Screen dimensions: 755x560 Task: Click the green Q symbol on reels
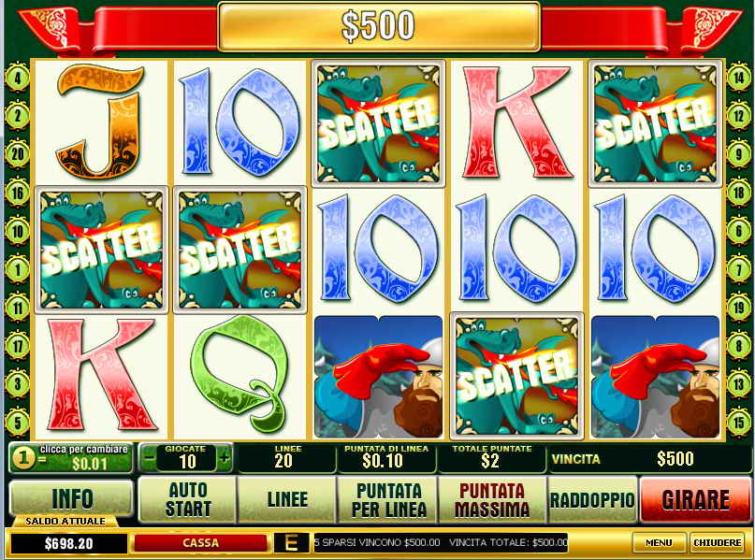[240, 376]
